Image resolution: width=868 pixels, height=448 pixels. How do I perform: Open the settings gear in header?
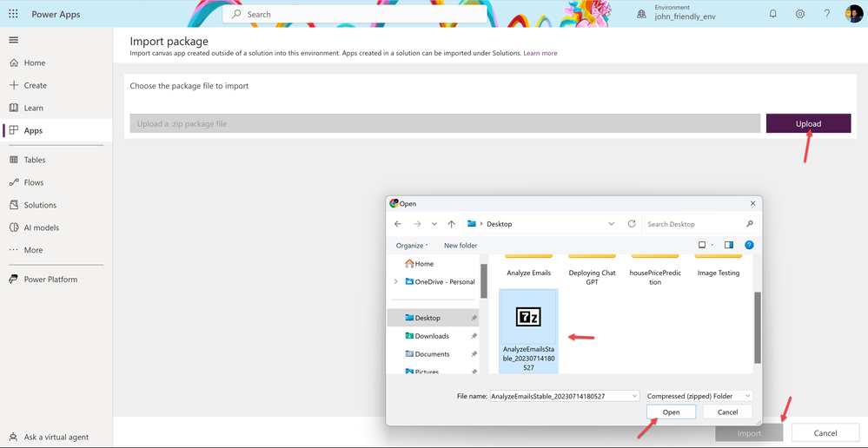coord(800,14)
